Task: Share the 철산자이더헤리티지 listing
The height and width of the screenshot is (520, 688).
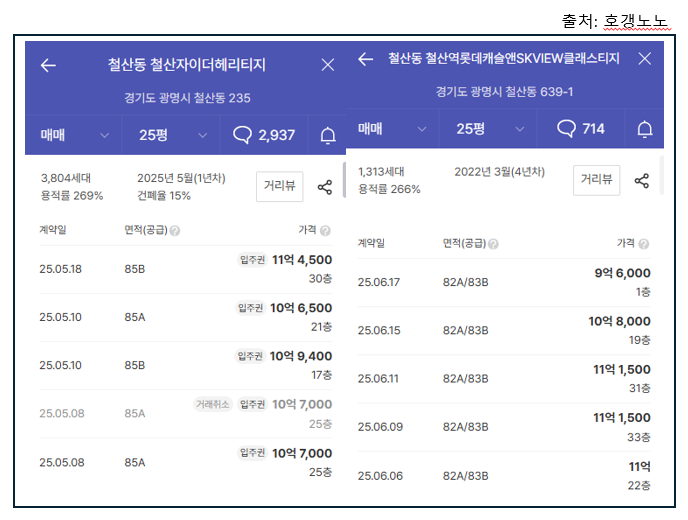Action: click(325, 187)
